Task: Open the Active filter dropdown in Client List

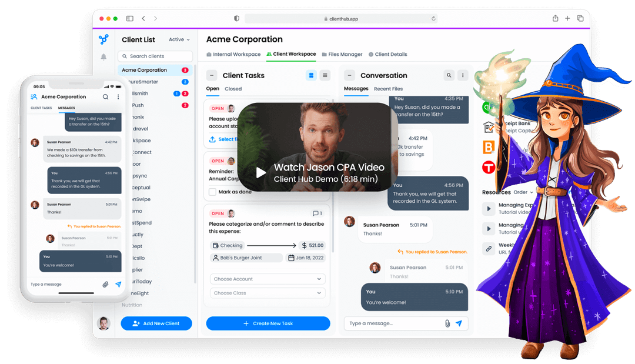Action: coord(178,39)
